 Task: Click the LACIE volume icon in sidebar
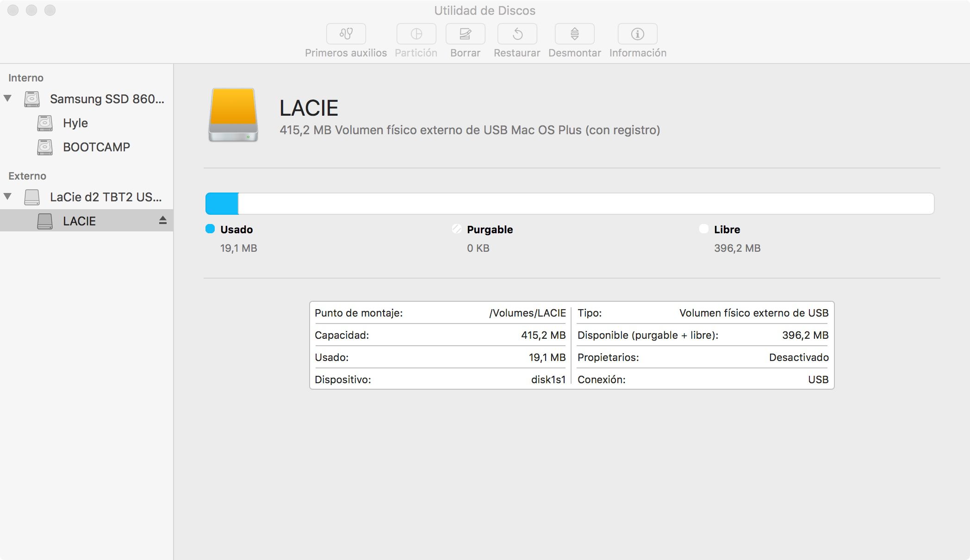(45, 221)
